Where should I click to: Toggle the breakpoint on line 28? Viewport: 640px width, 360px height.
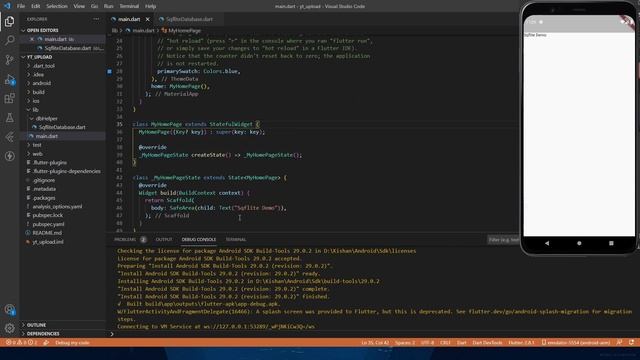(x=109, y=71)
